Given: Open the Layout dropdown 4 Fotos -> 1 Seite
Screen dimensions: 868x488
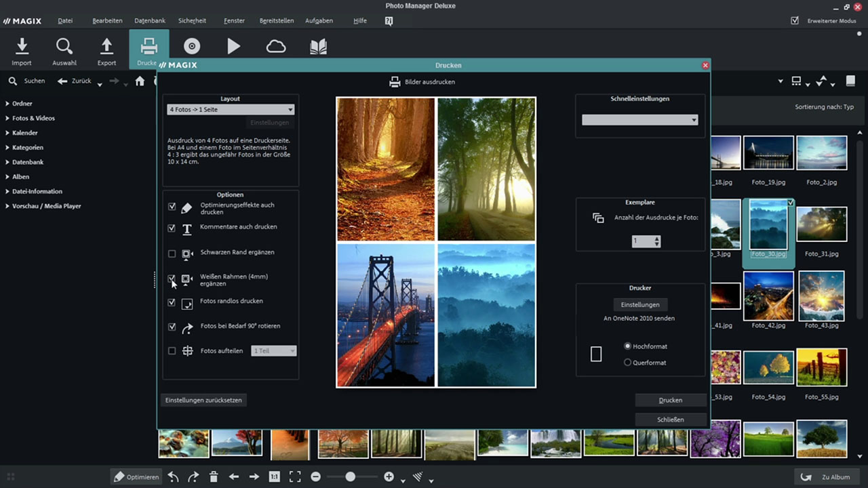Looking at the screenshot, I should (231, 110).
